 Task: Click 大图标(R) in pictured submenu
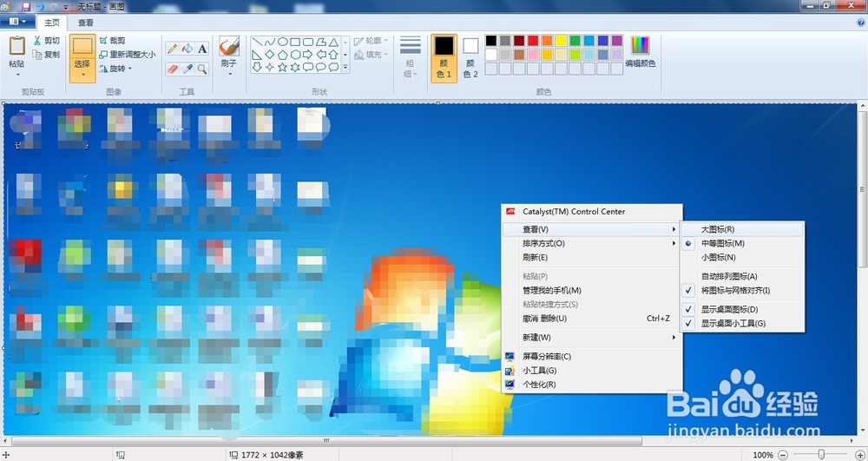pyautogui.click(x=743, y=229)
